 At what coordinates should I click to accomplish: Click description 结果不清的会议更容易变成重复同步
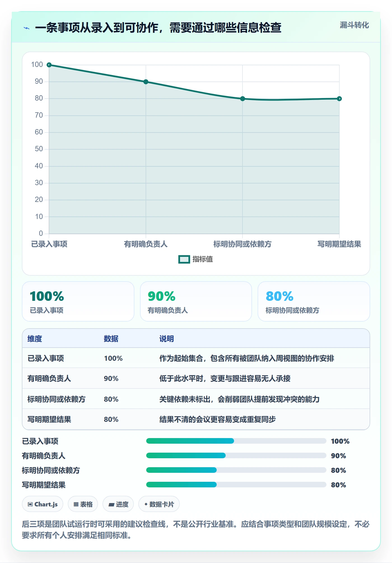[218, 419]
